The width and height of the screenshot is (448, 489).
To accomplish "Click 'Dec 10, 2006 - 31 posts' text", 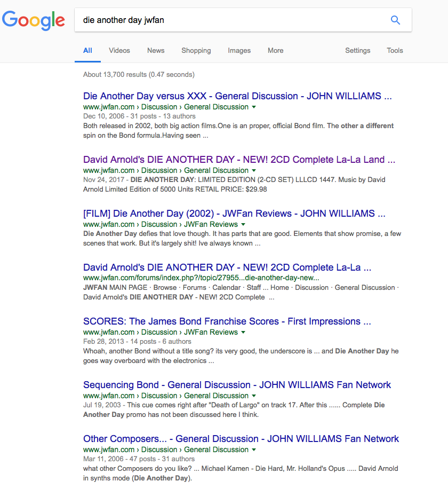I will [139, 116].
